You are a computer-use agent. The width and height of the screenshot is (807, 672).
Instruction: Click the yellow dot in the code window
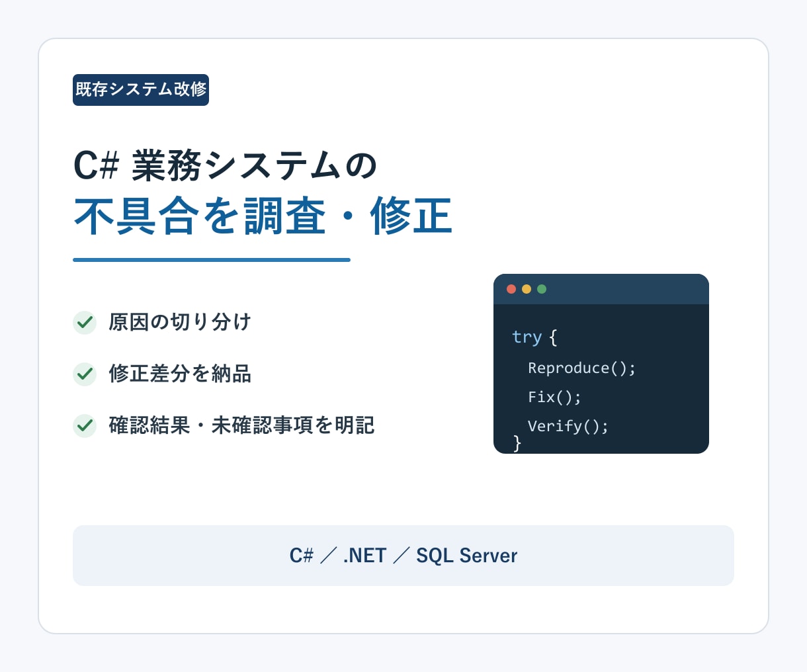click(527, 289)
